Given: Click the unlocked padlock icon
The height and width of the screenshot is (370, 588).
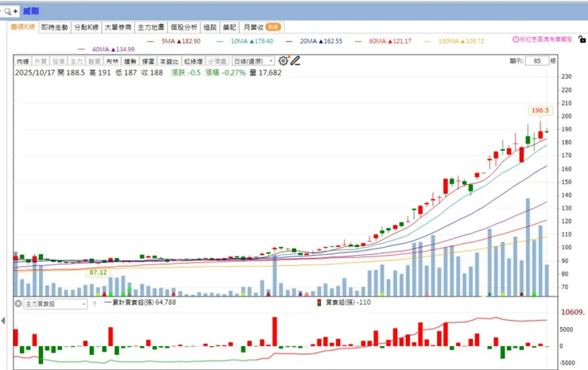Looking at the screenshot, I should coord(582,39).
